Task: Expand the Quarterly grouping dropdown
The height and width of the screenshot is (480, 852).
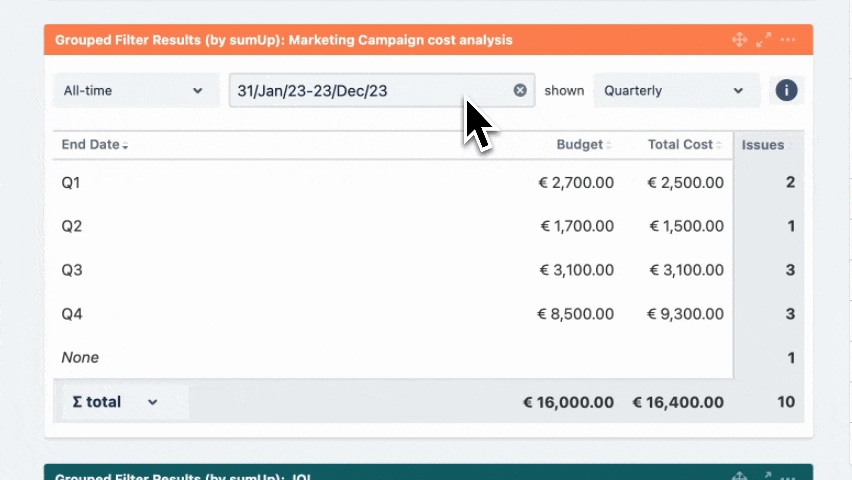Action: click(x=675, y=90)
